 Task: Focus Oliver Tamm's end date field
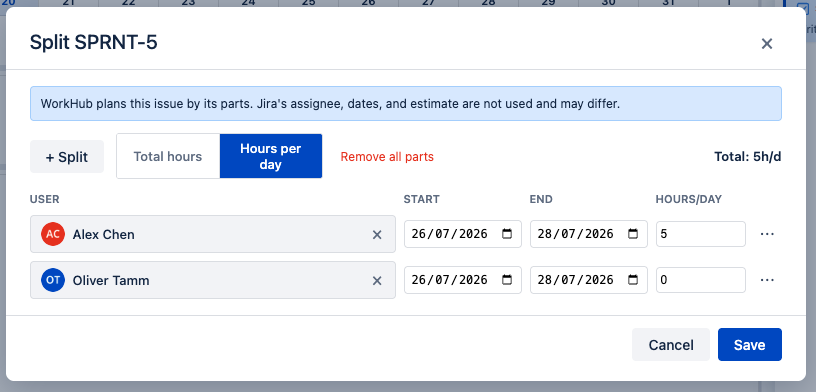click(589, 280)
